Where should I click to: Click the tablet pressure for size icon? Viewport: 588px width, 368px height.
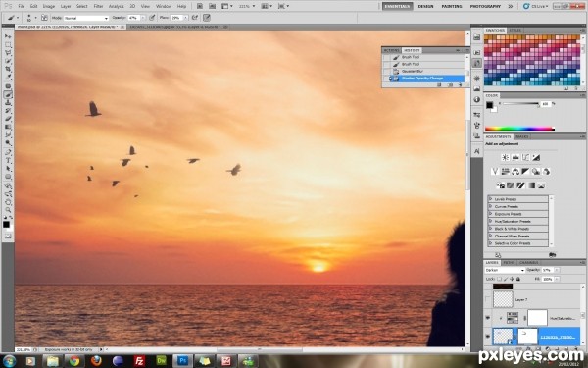pyautogui.click(x=207, y=18)
